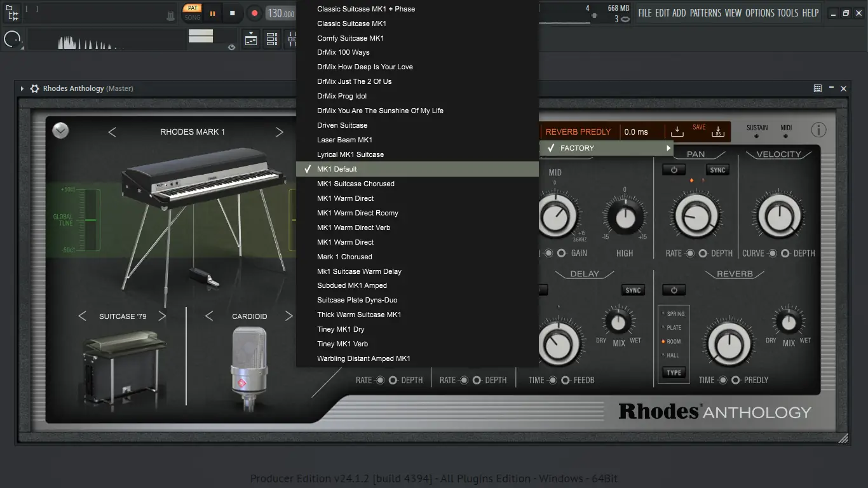Image resolution: width=868 pixels, height=488 pixels.
Task: Open the Channel rack icon
Action: click(x=272, y=39)
